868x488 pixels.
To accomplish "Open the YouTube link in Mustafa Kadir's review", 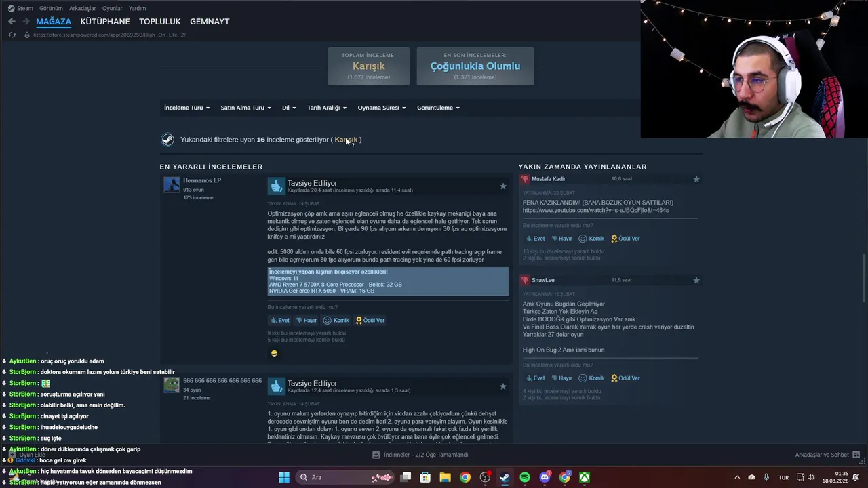I will [595, 210].
